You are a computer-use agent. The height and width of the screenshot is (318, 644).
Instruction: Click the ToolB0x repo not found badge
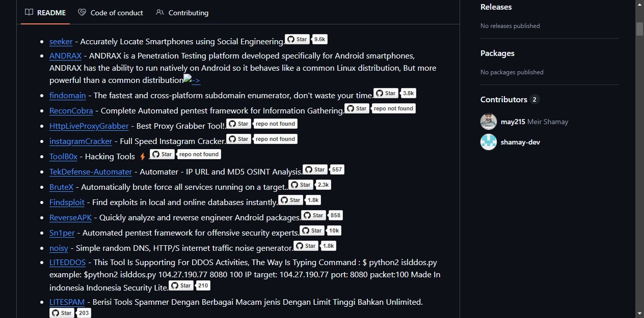click(x=199, y=154)
